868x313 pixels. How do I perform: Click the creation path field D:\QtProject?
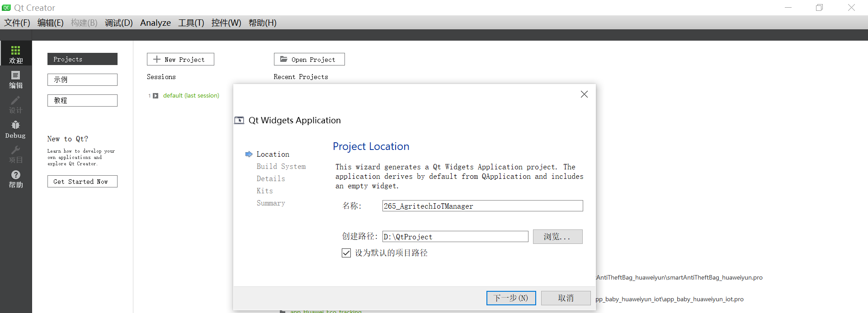coord(455,237)
